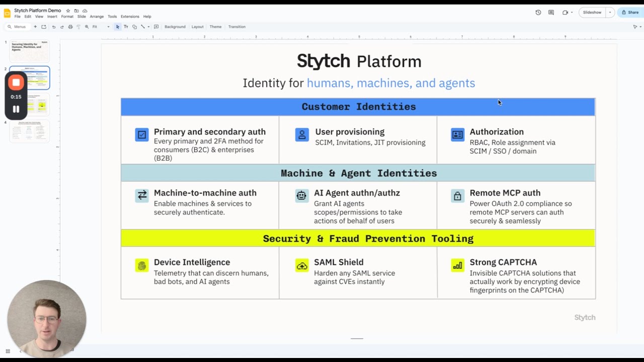Open the Google Slides home icon
This screenshot has height=362, width=644.
click(7, 13)
